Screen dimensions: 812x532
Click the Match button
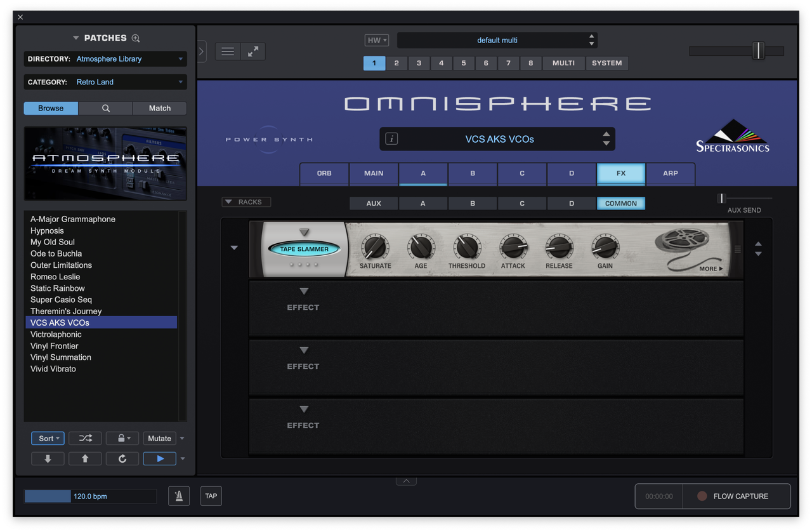click(x=160, y=109)
